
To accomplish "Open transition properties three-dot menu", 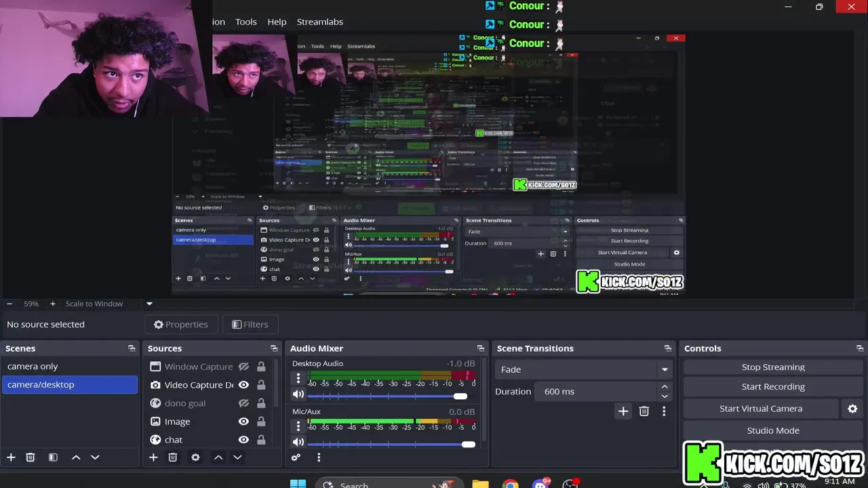I will (x=664, y=411).
